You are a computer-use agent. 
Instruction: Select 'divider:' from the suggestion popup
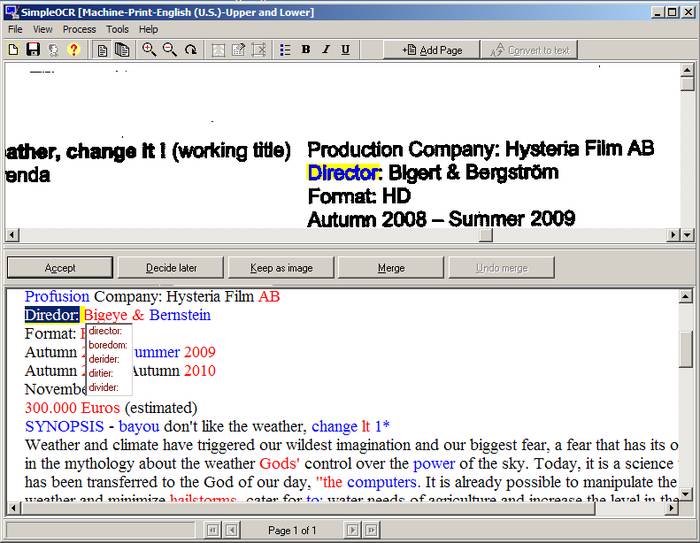click(x=104, y=387)
